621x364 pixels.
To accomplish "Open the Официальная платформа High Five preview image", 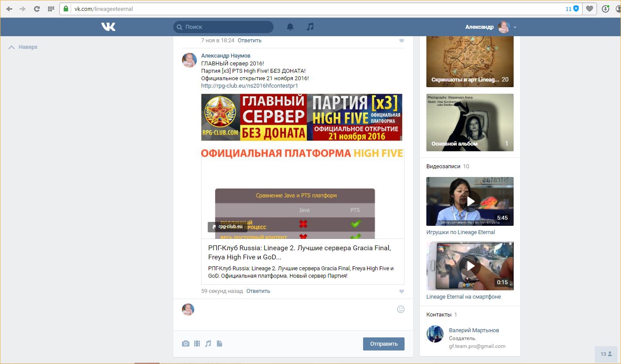I will tap(302, 194).
